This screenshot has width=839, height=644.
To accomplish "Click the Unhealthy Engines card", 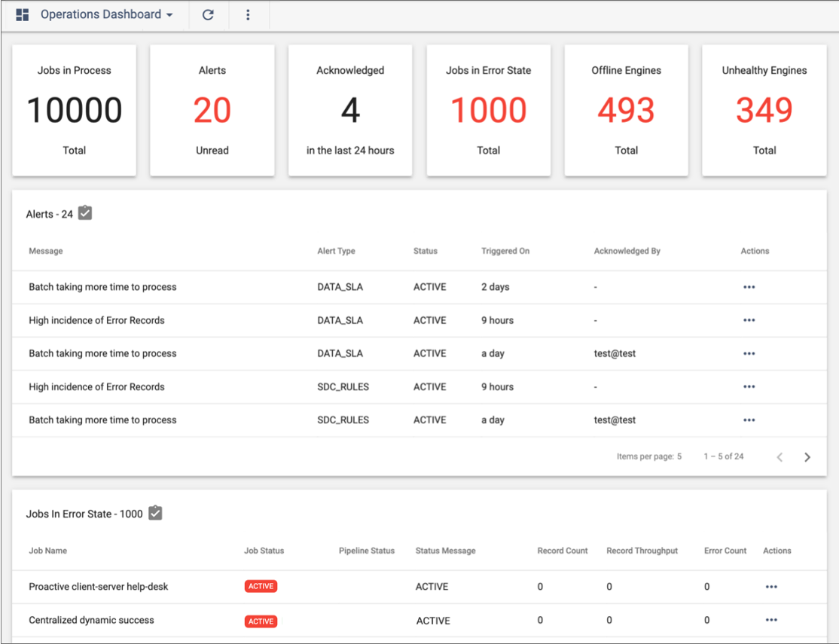I will point(764,110).
